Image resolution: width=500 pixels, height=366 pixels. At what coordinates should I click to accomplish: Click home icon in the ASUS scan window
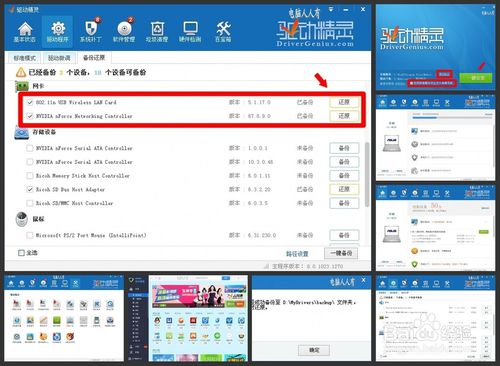point(382,102)
